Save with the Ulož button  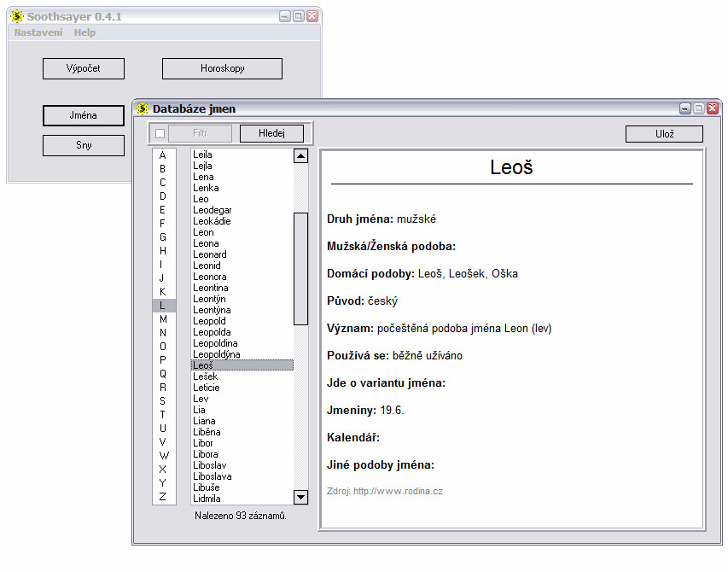[x=664, y=134]
